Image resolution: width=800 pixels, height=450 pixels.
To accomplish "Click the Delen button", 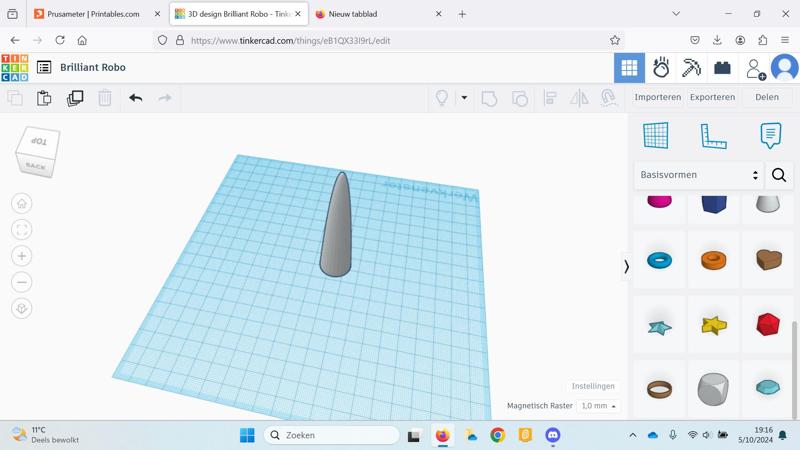I will [x=767, y=97].
